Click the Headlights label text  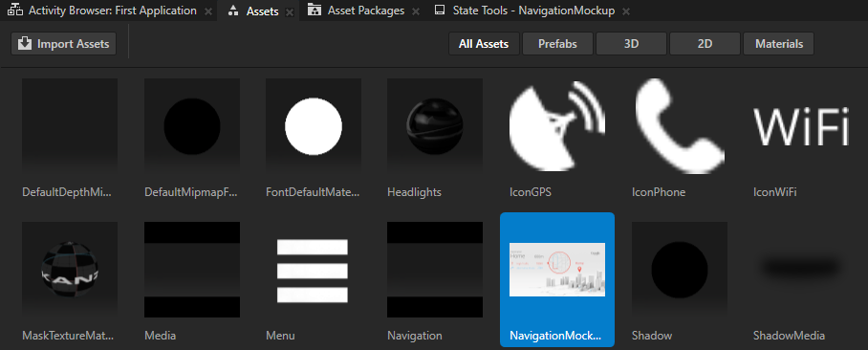pos(414,192)
